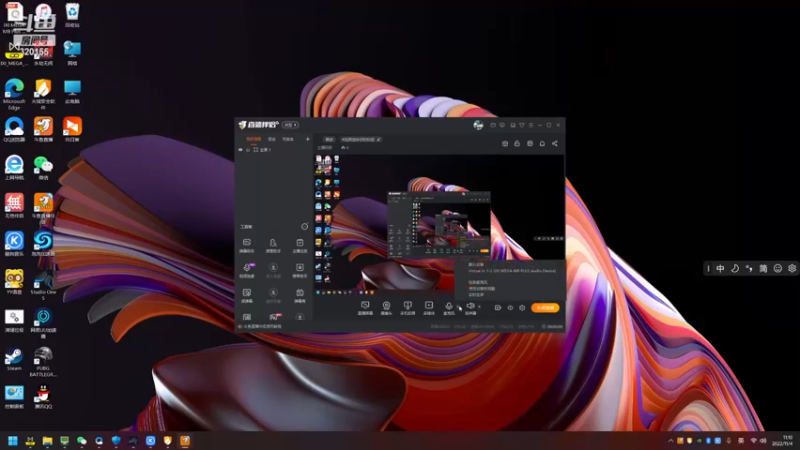Open the hamburger menu in the title bar
This screenshot has width=800, height=450.
tap(531, 125)
